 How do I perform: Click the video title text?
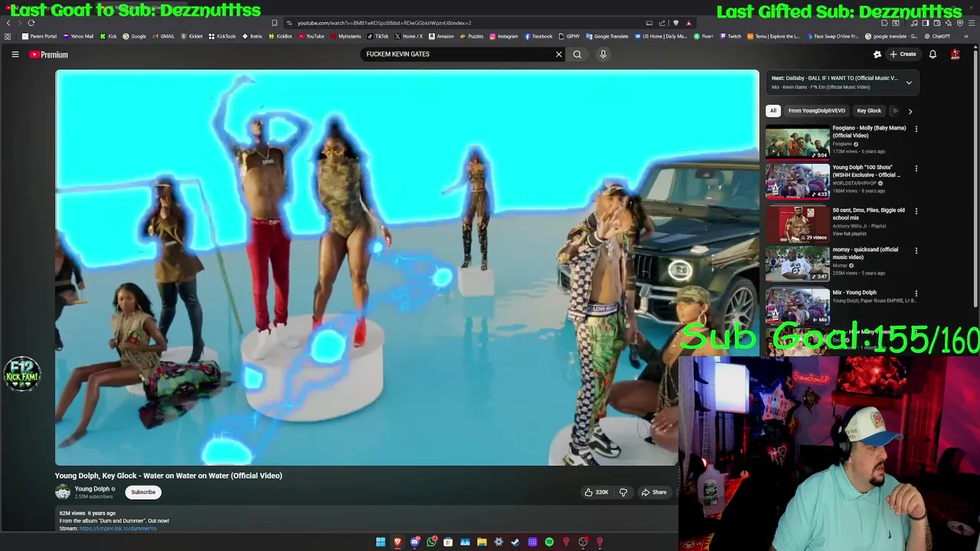click(x=168, y=476)
